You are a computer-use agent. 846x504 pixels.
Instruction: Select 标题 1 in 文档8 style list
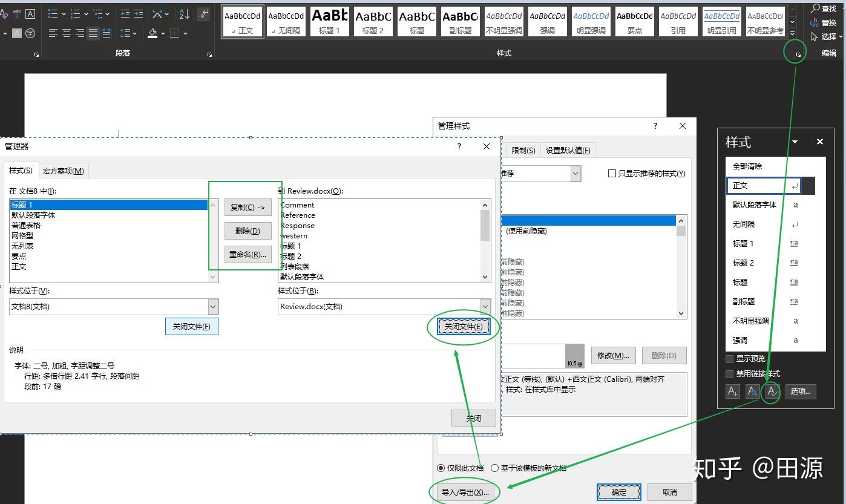click(x=109, y=205)
